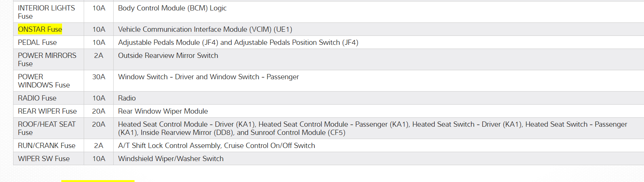Click the POWER MIRRORS Fuse label
This screenshot has height=182, width=644.
point(47,59)
